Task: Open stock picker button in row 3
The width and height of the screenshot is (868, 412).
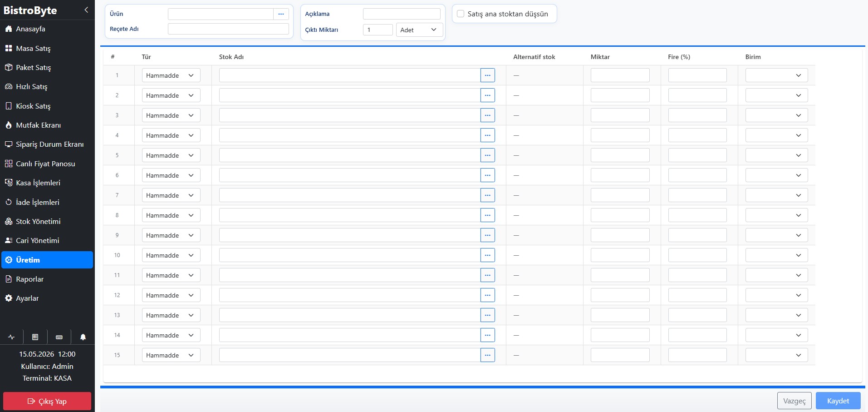Action: point(487,115)
